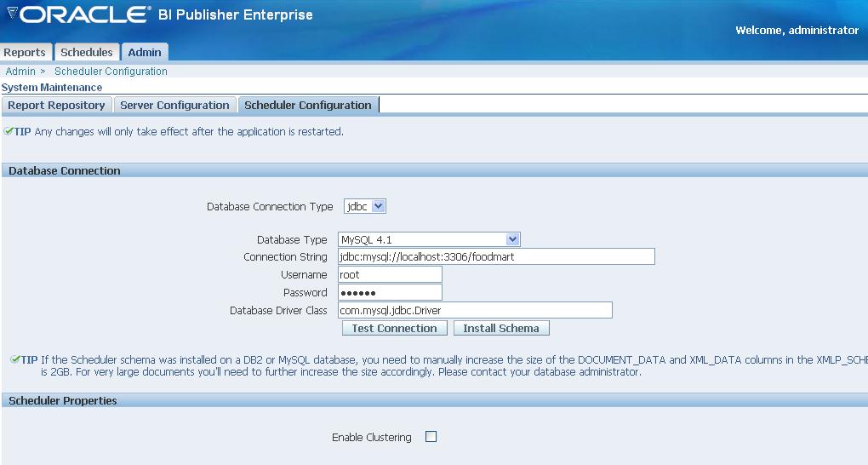The height and width of the screenshot is (465, 868).
Task: Open Database Connection Type jdbc dropdown
Action: (x=365, y=206)
